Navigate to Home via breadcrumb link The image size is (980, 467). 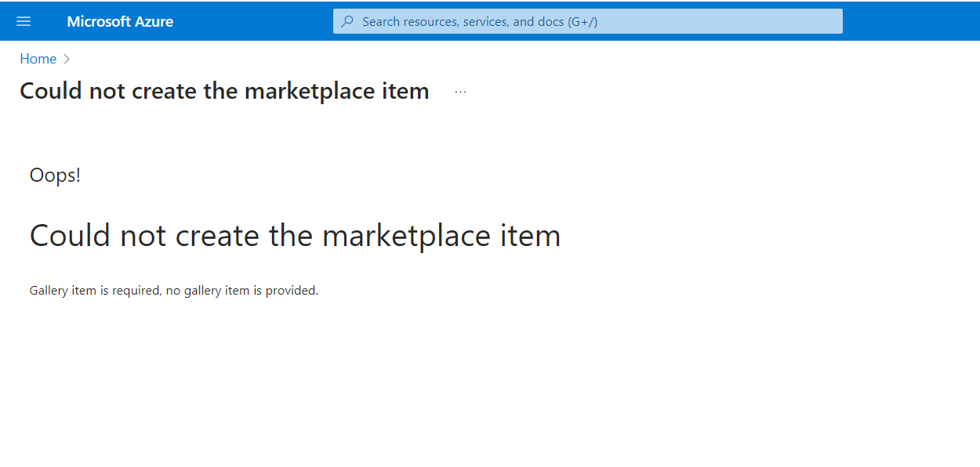click(x=38, y=58)
